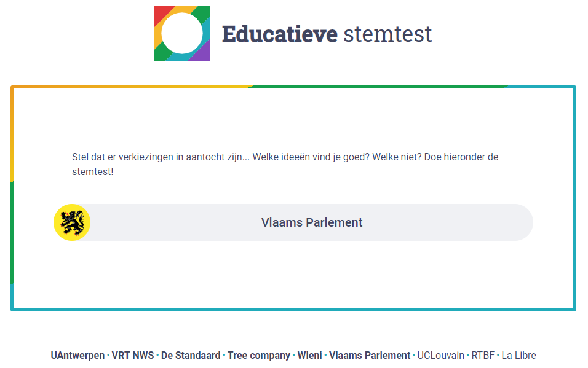Click the red corner of the logo
The height and width of the screenshot is (368, 588).
[161, 13]
